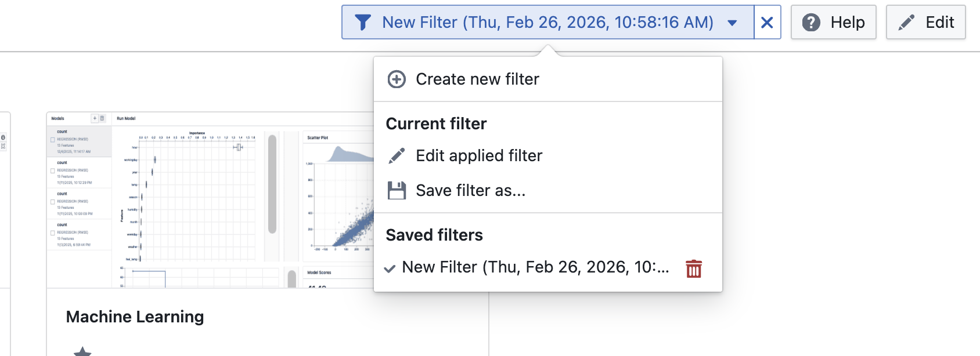Click the Machine Learning title
The image size is (980, 356).
tap(135, 317)
